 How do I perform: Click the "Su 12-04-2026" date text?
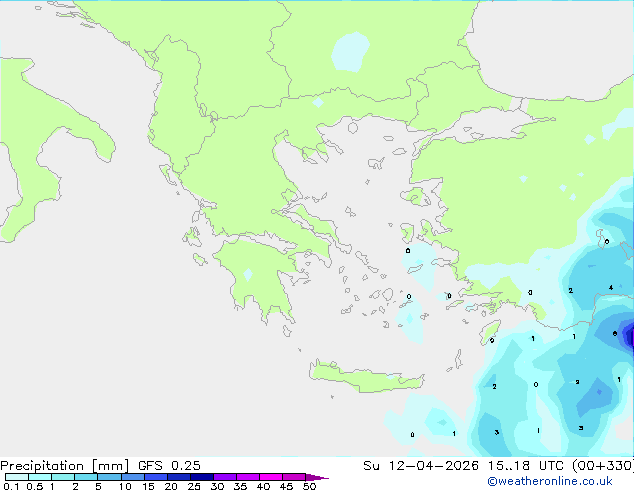(421, 466)
